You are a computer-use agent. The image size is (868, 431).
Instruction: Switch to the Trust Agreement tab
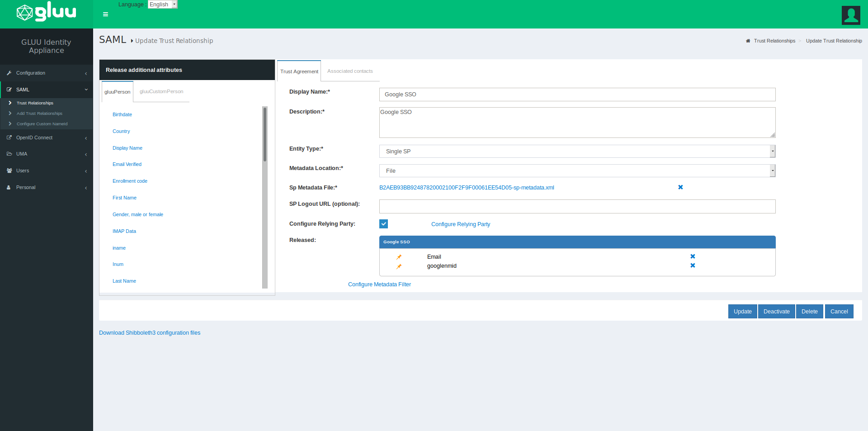(x=299, y=71)
